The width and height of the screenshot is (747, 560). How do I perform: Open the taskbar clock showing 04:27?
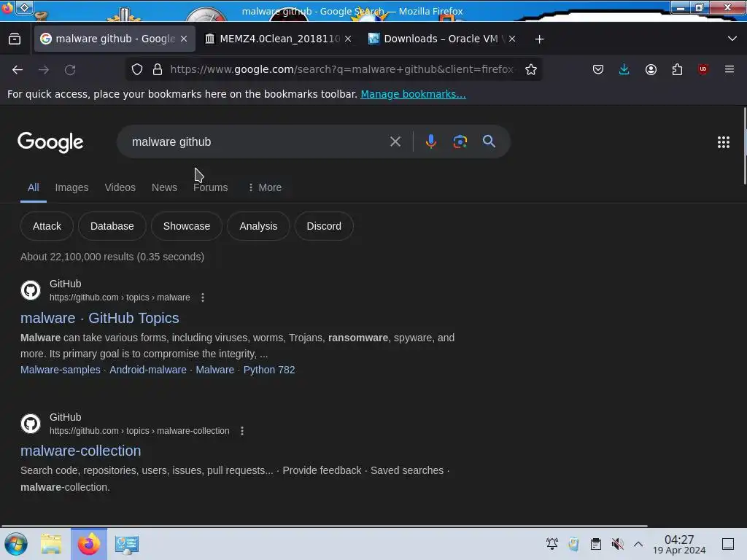(679, 544)
